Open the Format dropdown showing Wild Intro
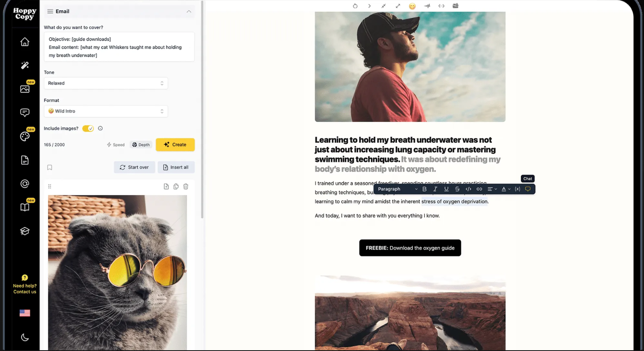Screen dimensions: 644x351 [106, 111]
